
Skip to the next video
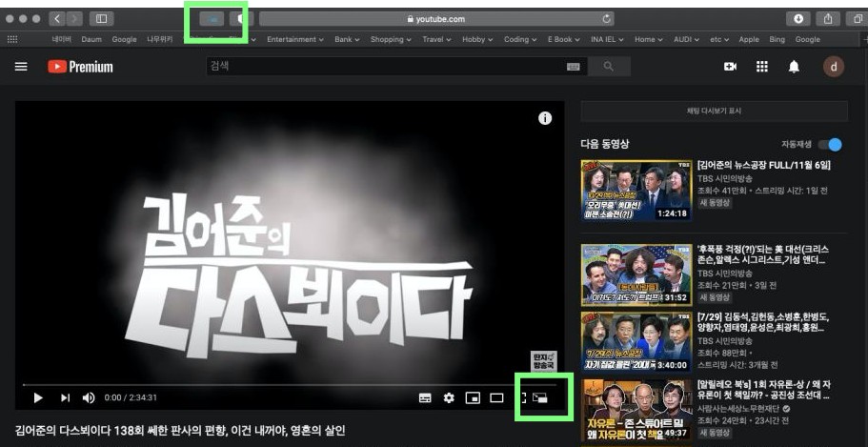[65, 397]
